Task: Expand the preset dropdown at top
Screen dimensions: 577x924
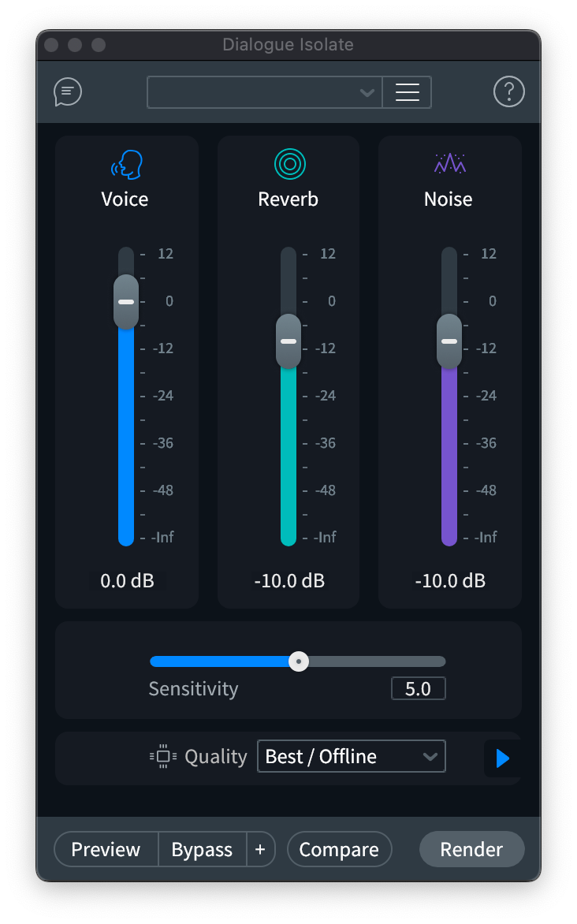Action: [264, 92]
